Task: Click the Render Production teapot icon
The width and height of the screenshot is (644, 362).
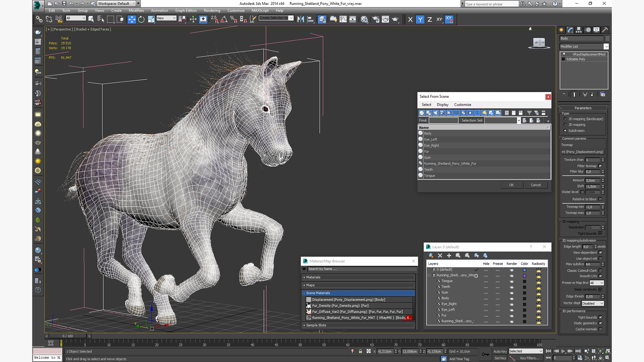Action: pos(395,19)
